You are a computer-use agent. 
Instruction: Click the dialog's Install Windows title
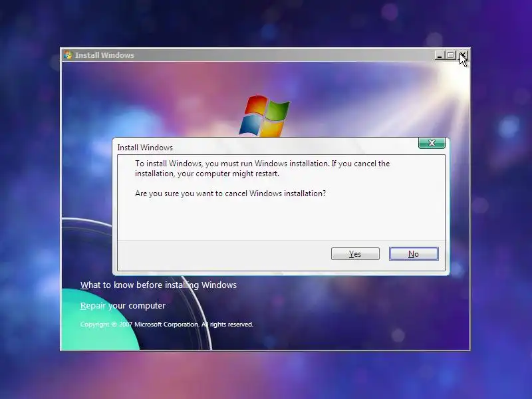pyautogui.click(x=145, y=148)
